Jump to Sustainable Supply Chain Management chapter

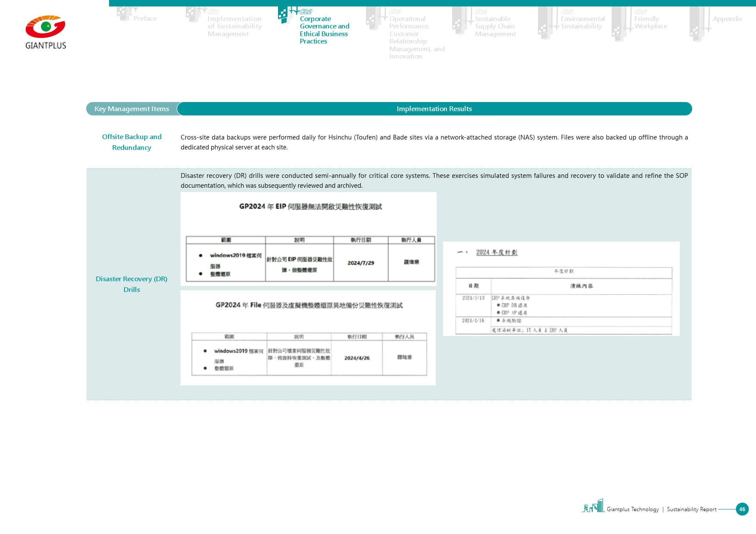495,26
